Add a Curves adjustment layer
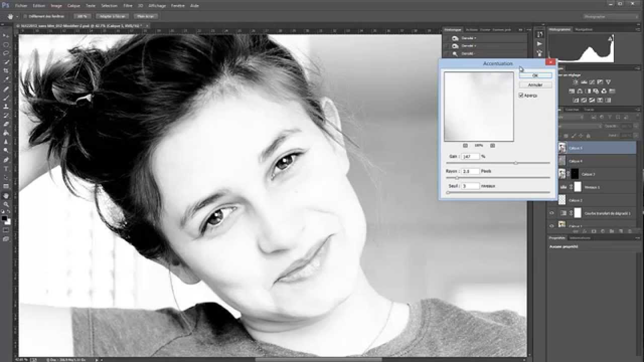The width and height of the screenshot is (644, 362). point(592,82)
